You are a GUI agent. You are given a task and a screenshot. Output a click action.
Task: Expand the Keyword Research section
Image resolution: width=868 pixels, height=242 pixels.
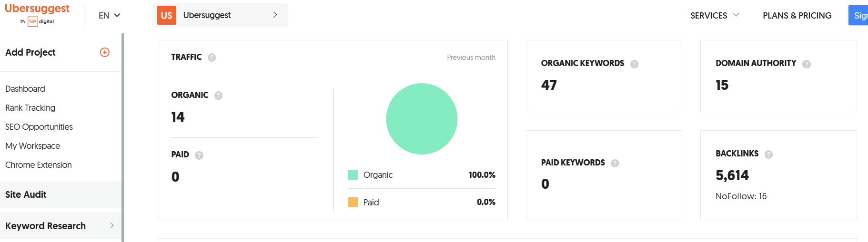[x=61, y=226]
